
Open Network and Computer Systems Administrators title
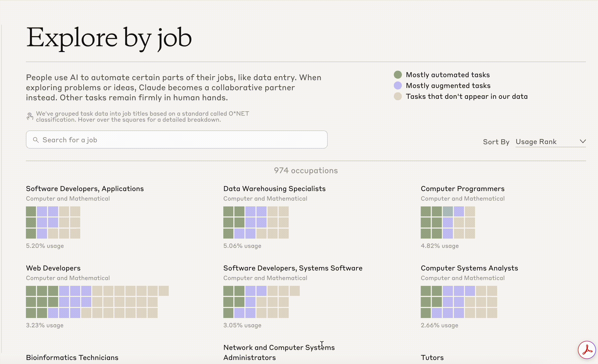pos(279,352)
